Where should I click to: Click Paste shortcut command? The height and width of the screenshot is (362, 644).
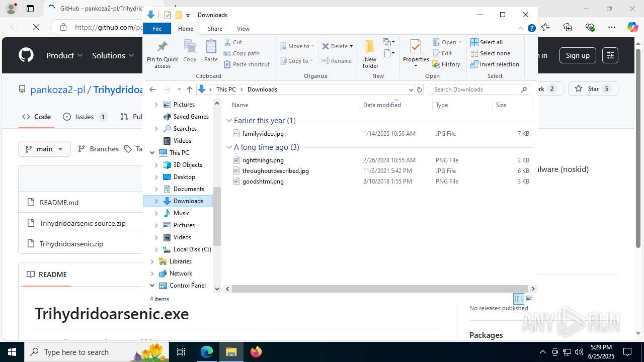(247, 64)
